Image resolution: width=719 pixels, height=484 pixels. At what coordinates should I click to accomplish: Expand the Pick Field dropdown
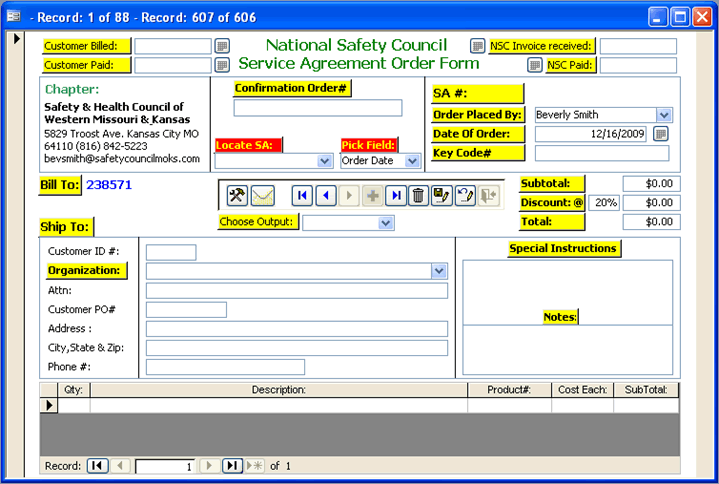pos(412,161)
